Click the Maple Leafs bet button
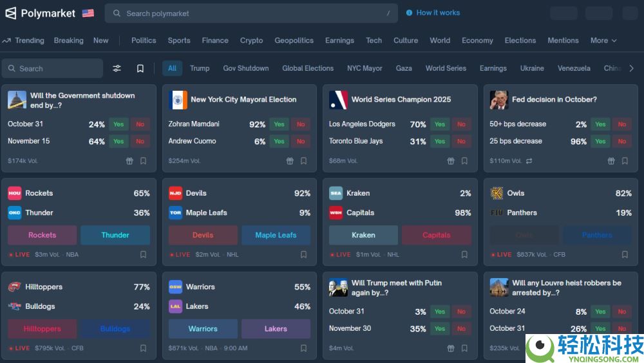 [x=276, y=236]
